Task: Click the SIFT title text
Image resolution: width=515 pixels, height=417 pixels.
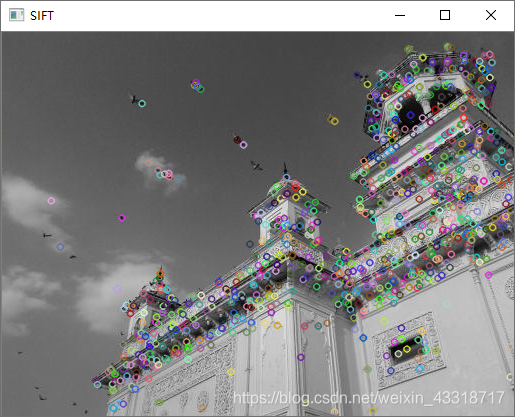Action: click(x=42, y=16)
